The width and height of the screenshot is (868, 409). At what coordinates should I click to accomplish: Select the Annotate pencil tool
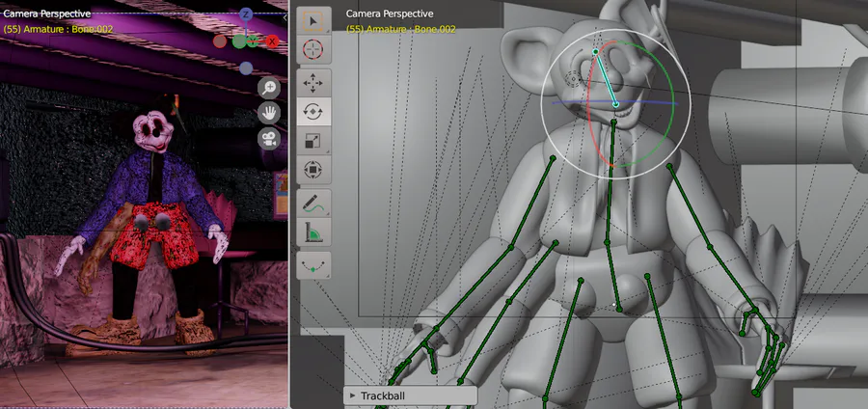(313, 204)
